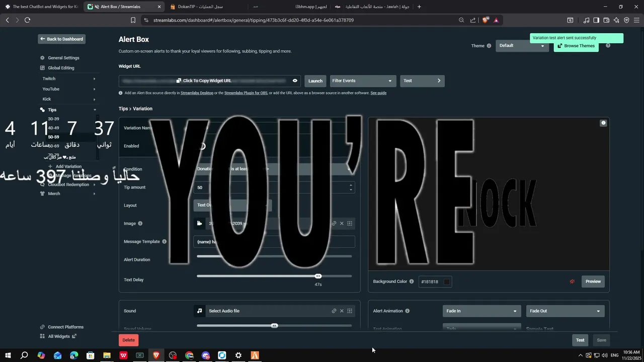Screen dimensions: 644x362
Task: Click the music note icon in Sound row
Action: tap(199, 311)
